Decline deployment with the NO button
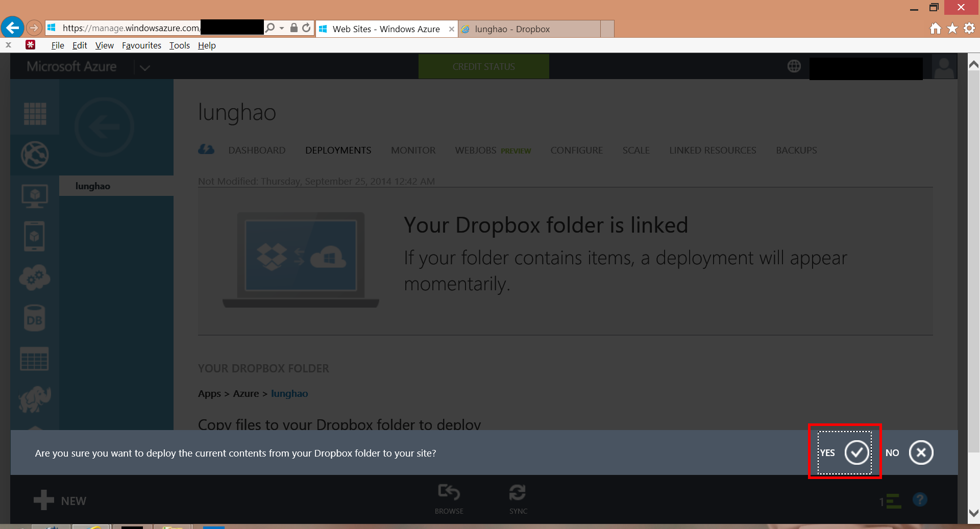Screen dimensions: 980x529 [909, 452]
